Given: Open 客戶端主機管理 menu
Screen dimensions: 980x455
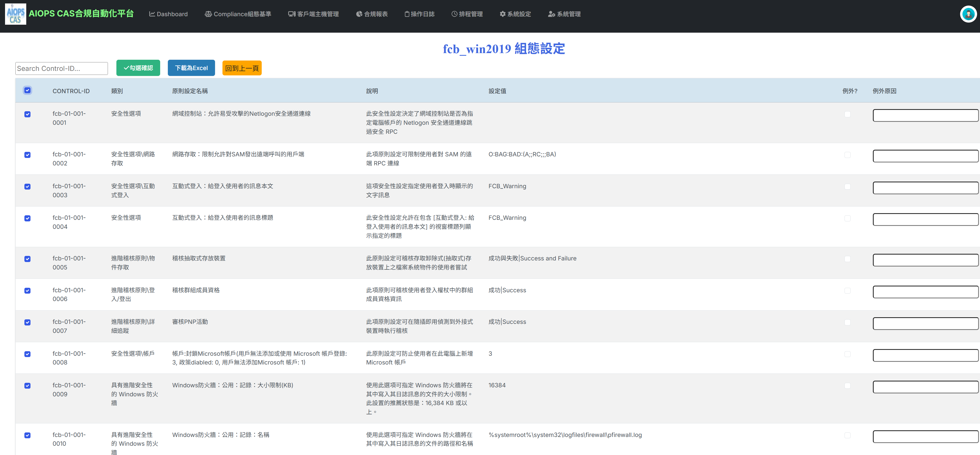Looking at the screenshot, I should pyautogui.click(x=313, y=14).
